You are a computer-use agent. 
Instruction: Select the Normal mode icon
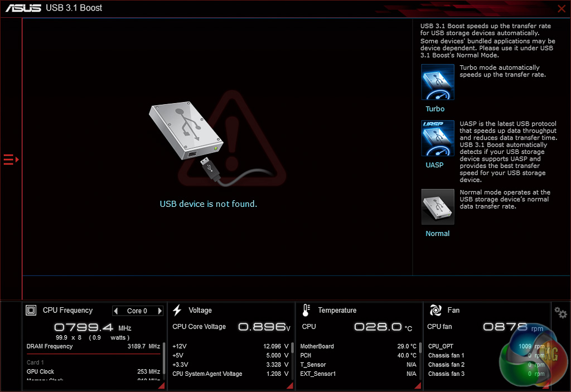tap(437, 206)
